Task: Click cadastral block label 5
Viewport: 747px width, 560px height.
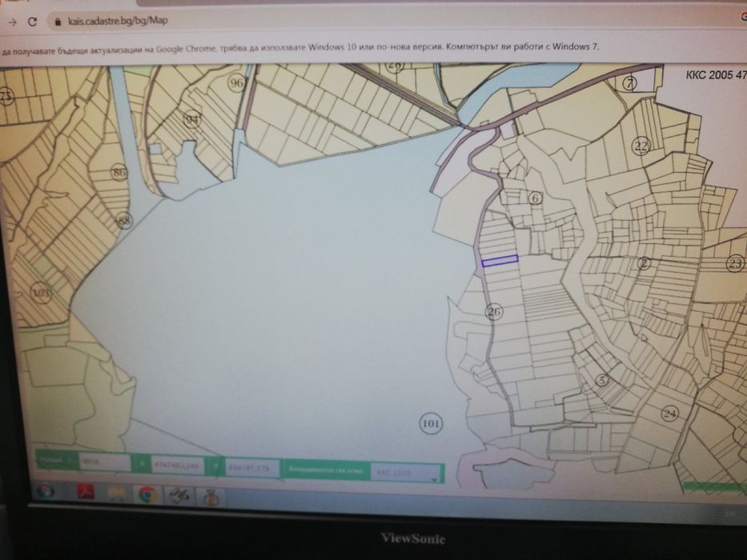Action: [x=602, y=380]
